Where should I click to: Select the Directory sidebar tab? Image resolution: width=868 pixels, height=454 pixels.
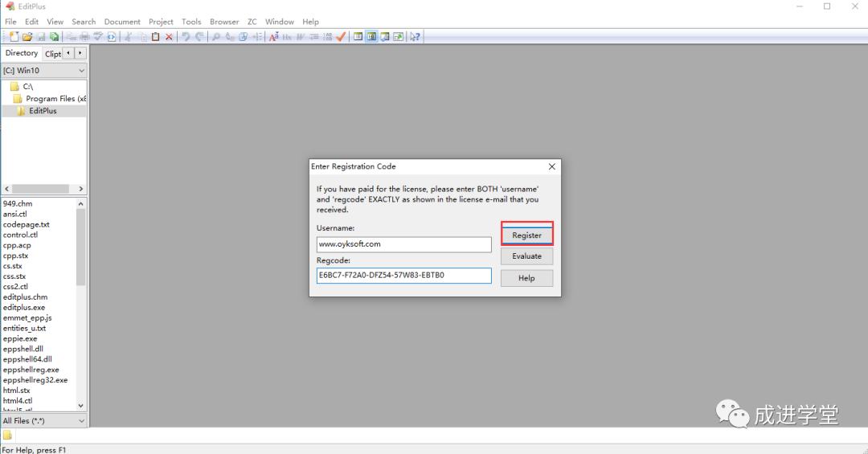(x=22, y=53)
